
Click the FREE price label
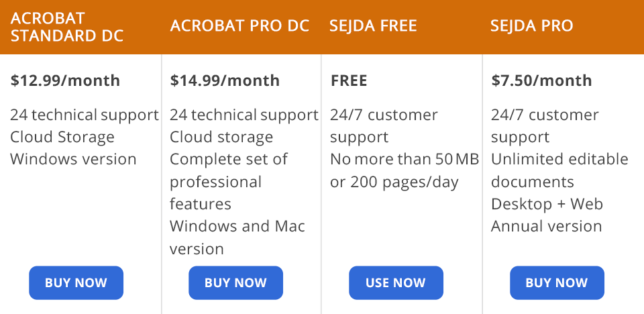pyautogui.click(x=349, y=81)
